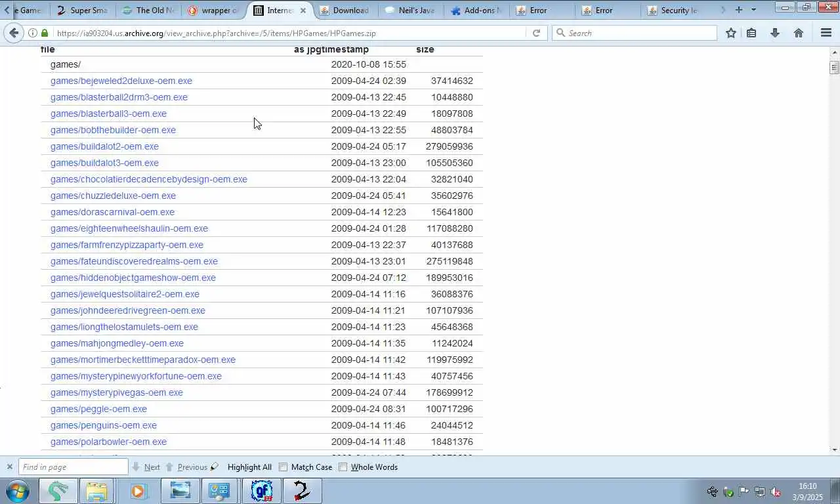
Task: Click the Search box in toolbar
Action: (635, 33)
